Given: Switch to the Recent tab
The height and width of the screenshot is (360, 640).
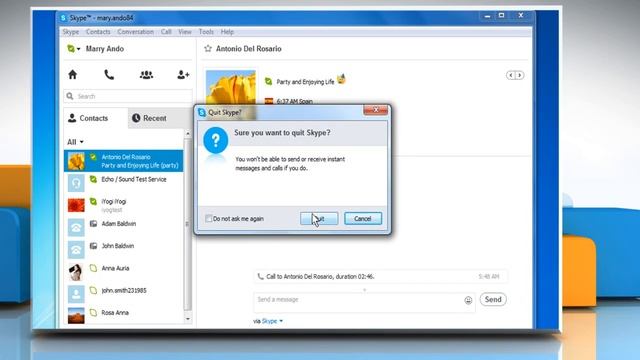Looking at the screenshot, I should point(160,118).
